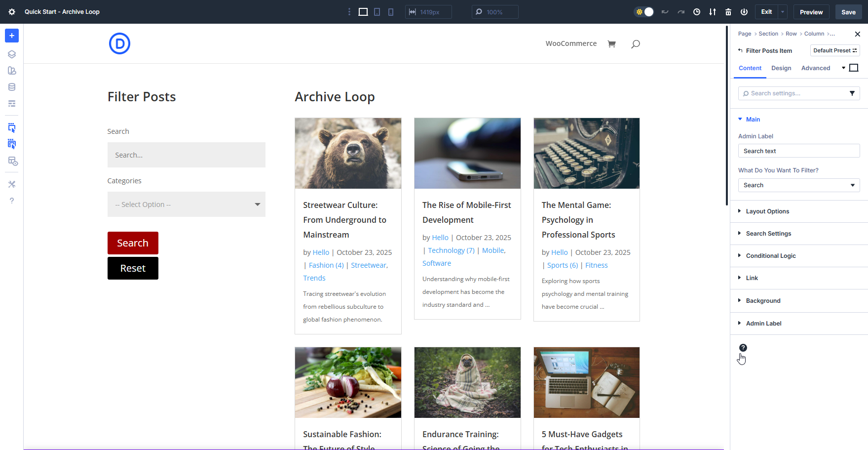Toggle the light/dark mode switch in toolbar
The image size is (868, 450).
[643, 11]
